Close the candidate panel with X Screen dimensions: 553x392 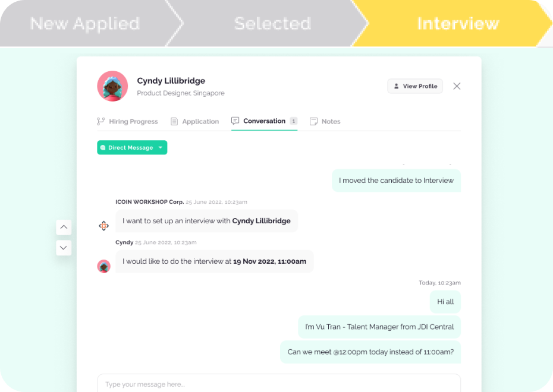pos(457,86)
